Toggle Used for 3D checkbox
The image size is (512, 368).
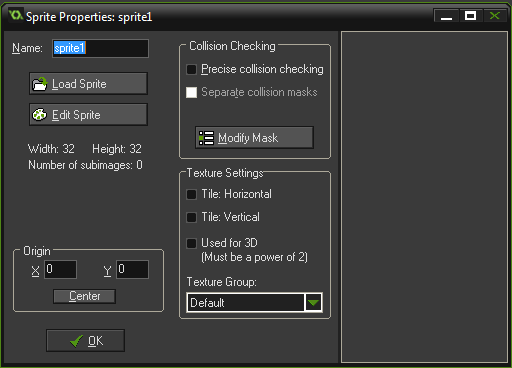click(191, 243)
